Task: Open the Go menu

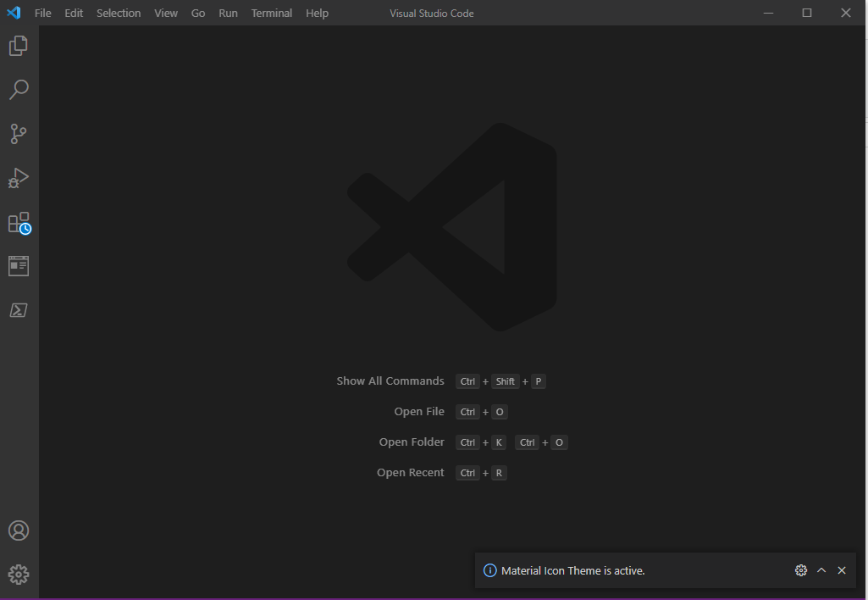Action: [198, 13]
